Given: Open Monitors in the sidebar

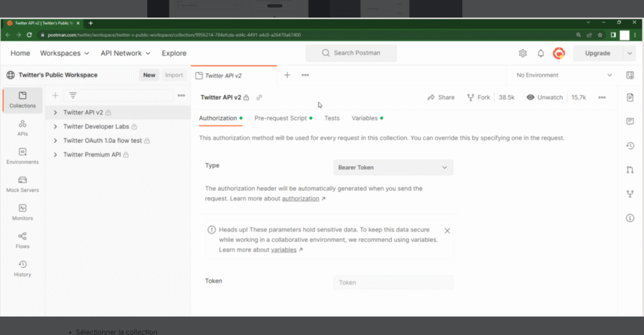Looking at the screenshot, I should (x=23, y=212).
